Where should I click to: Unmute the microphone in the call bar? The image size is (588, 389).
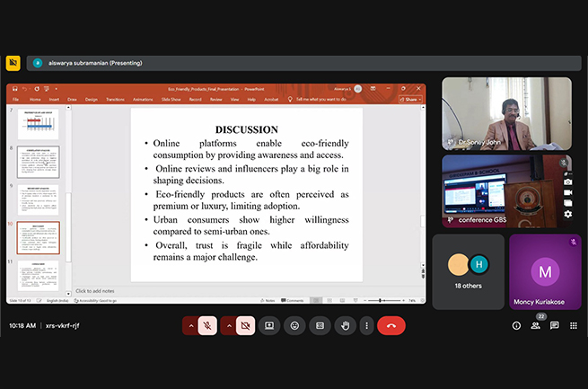click(x=206, y=325)
